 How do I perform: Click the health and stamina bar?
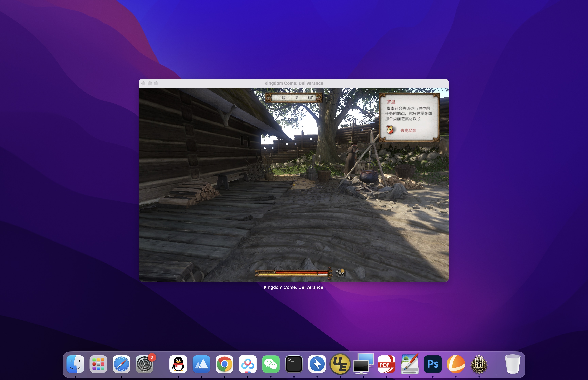(x=294, y=273)
